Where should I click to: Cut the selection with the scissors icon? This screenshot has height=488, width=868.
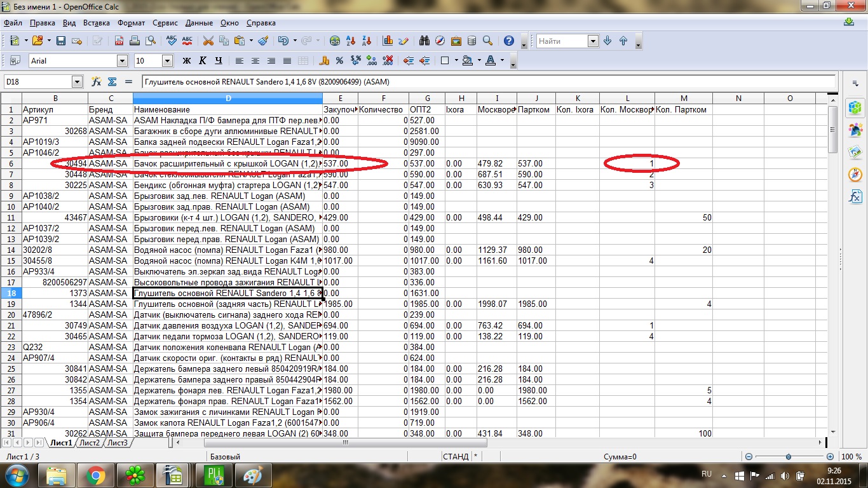208,41
